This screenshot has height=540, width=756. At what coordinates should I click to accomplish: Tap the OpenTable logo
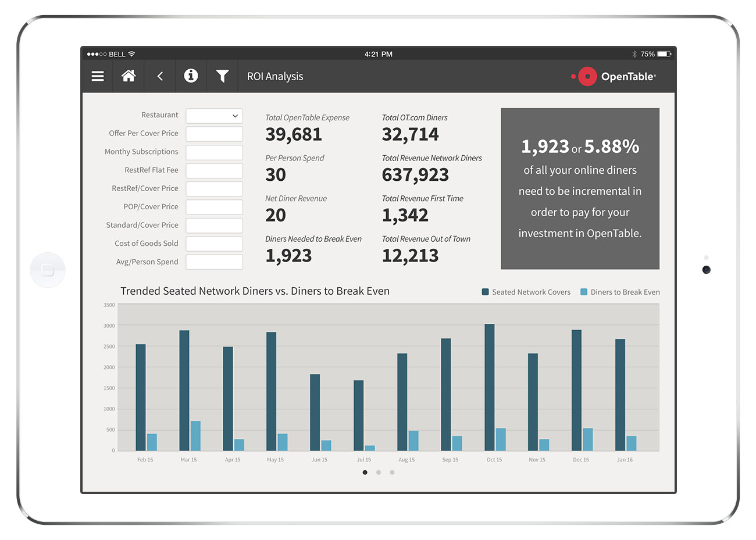point(614,76)
